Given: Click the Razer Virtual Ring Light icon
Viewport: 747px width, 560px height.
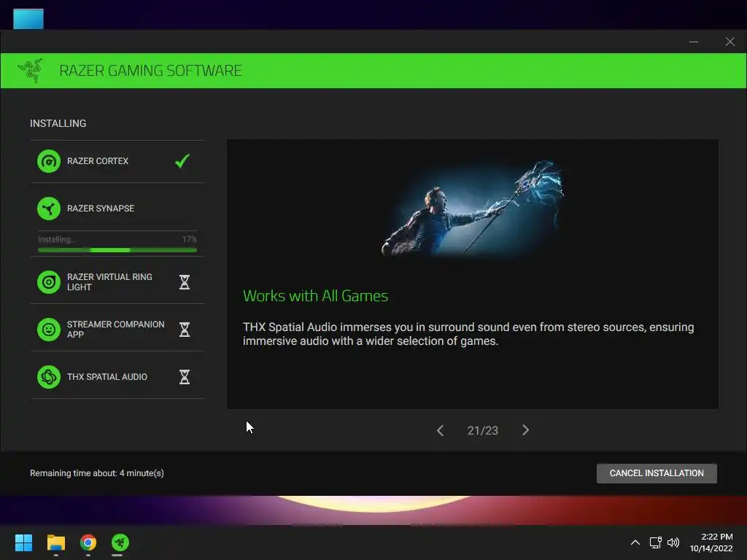Looking at the screenshot, I should coord(49,282).
